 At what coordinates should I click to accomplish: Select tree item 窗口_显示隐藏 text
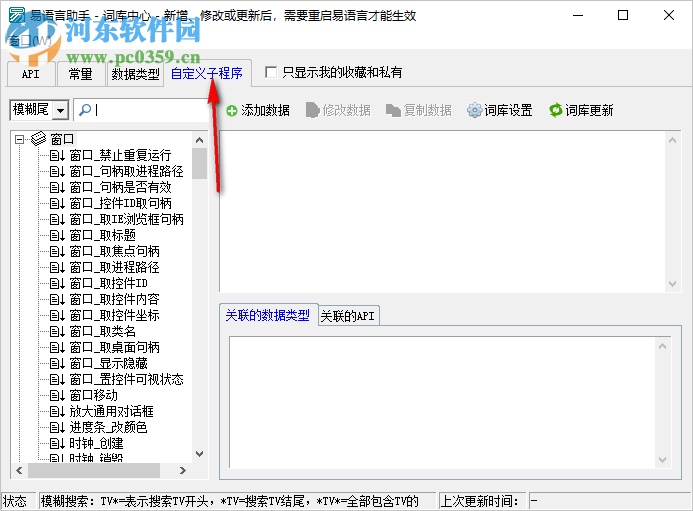(108, 363)
